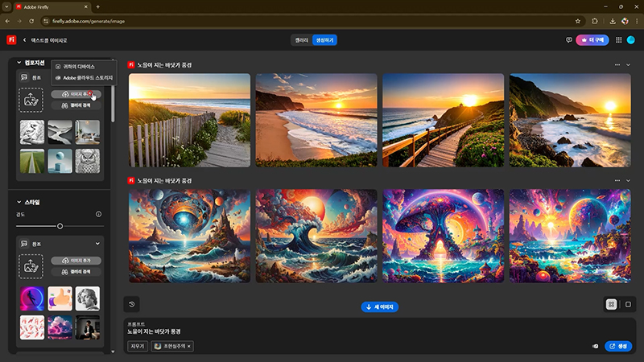Switch to the 갤러리 tab
This screenshot has width=644, height=362.
301,39
